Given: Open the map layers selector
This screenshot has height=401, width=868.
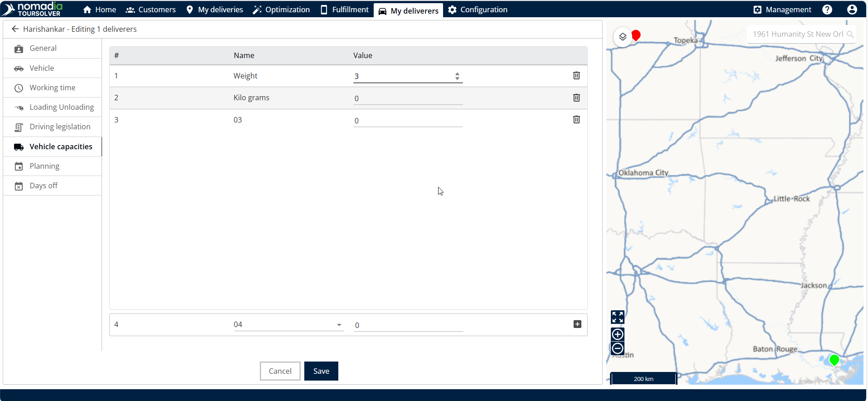Looking at the screenshot, I should 623,37.
